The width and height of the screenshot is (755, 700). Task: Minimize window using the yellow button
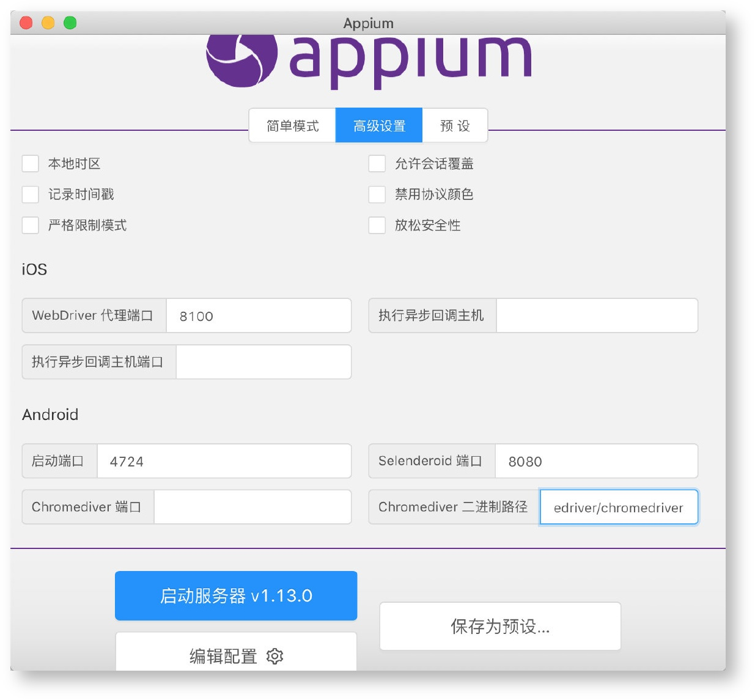pos(48,23)
